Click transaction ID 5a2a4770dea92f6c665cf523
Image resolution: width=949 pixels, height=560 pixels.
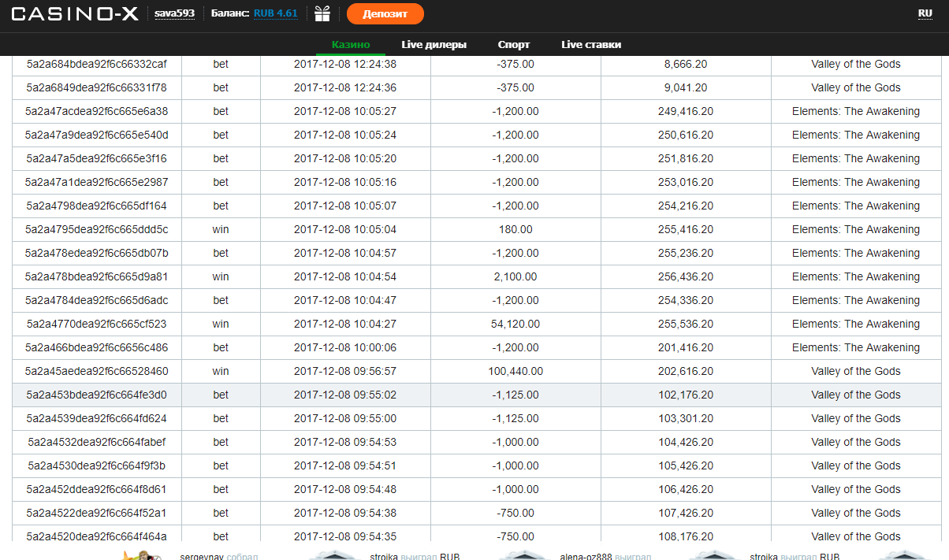97,324
